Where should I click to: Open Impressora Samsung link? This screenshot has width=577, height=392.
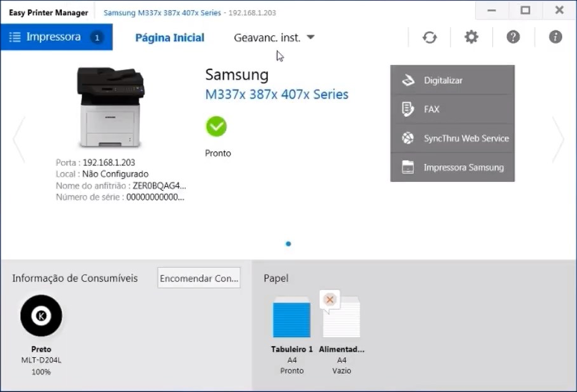[x=452, y=167]
